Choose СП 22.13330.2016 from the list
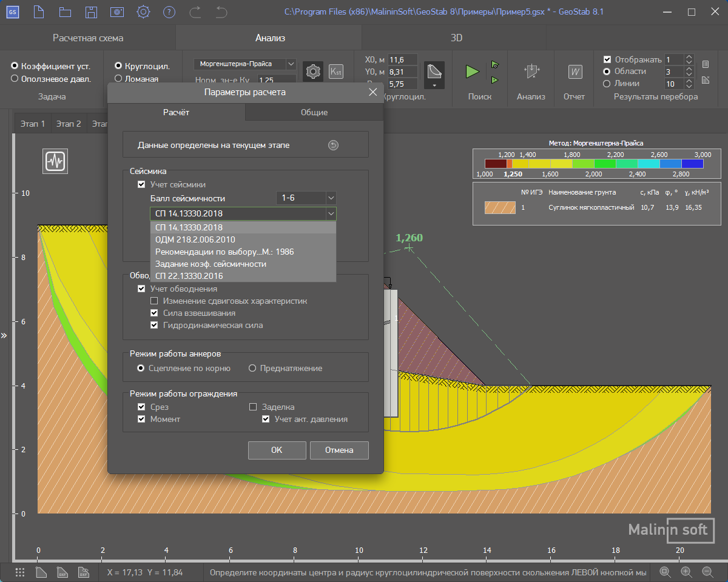This screenshot has width=728, height=582. (243, 276)
